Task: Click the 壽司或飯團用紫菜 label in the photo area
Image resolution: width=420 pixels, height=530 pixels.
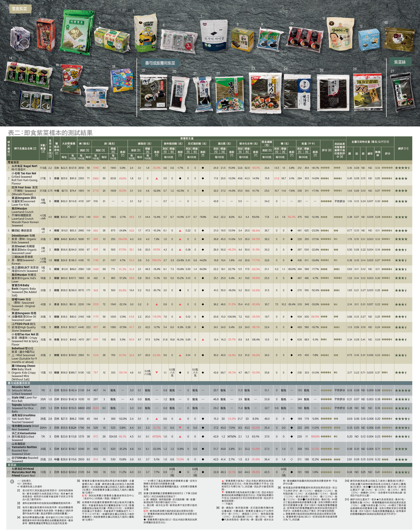Action: tap(160, 63)
